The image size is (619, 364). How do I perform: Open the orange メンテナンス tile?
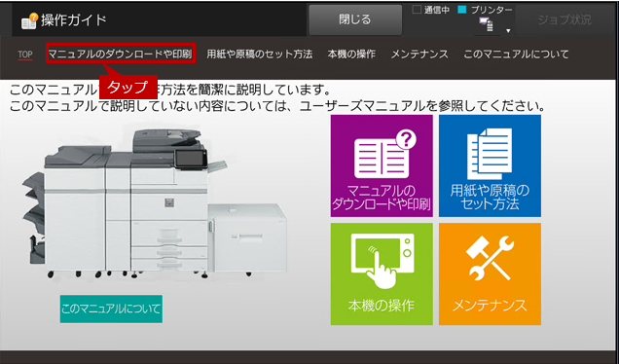[490, 274]
